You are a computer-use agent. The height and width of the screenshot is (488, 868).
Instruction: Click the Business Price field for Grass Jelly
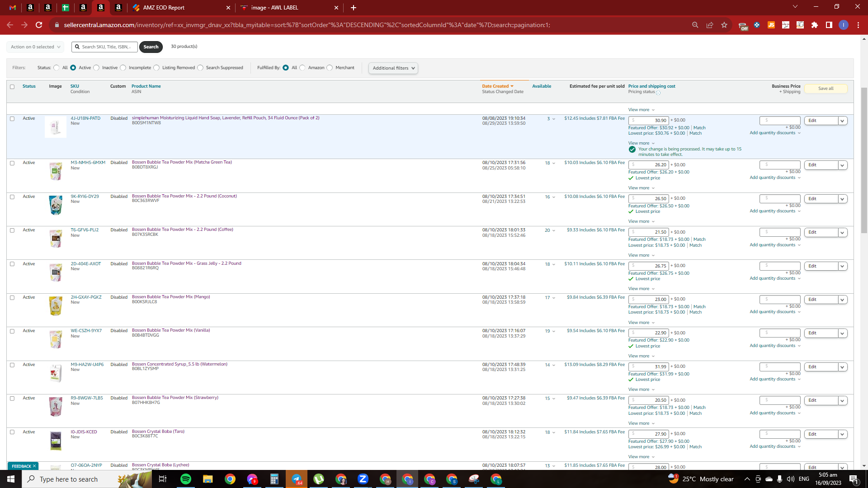pos(780,266)
